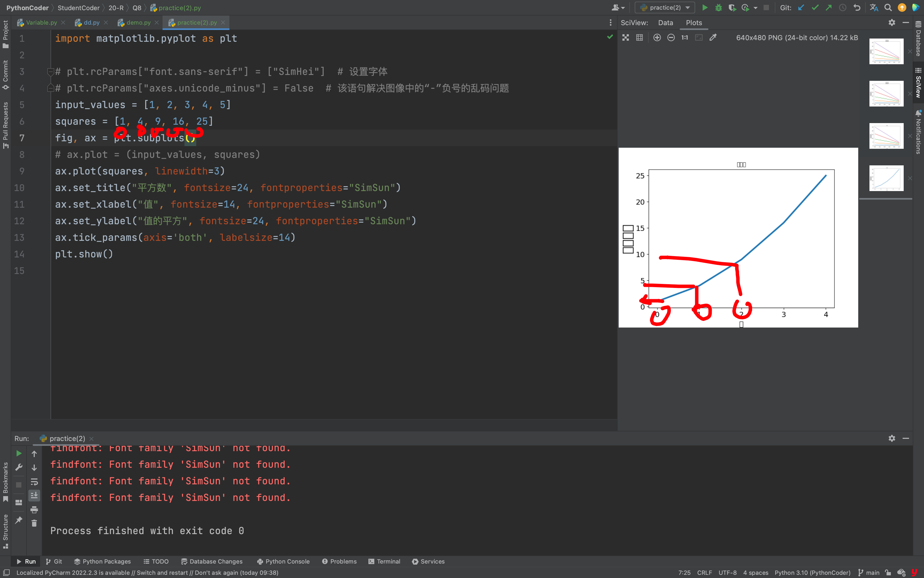
Task: Close the practice(2).py editor tab
Action: click(x=223, y=22)
